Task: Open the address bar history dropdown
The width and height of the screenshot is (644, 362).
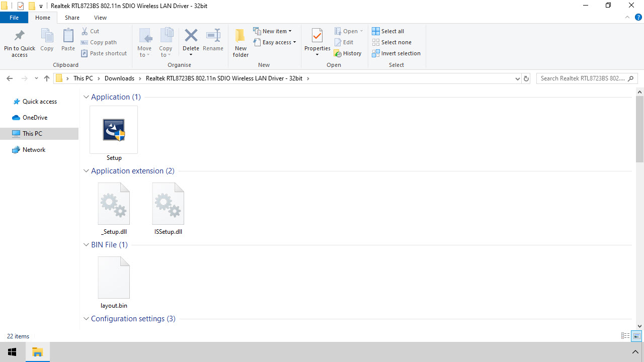Action: pyautogui.click(x=518, y=78)
